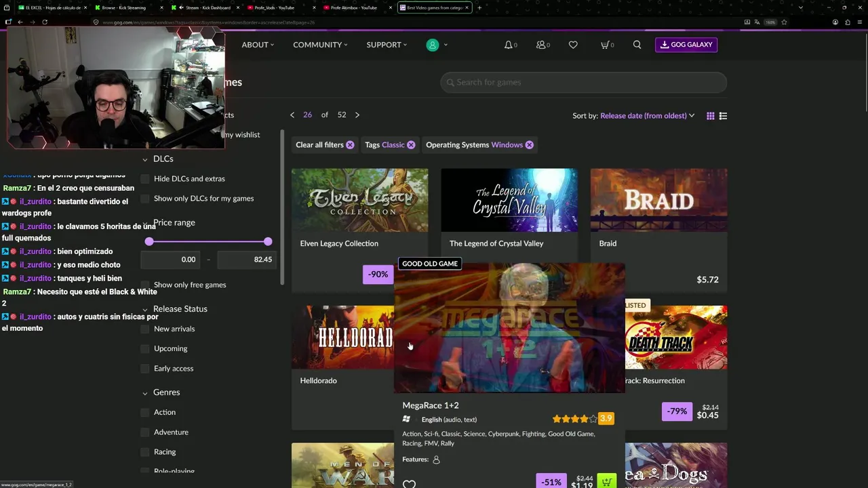The height and width of the screenshot is (488, 868).
Task: Tick the Action genre checkbox
Action: (x=145, y=412)
